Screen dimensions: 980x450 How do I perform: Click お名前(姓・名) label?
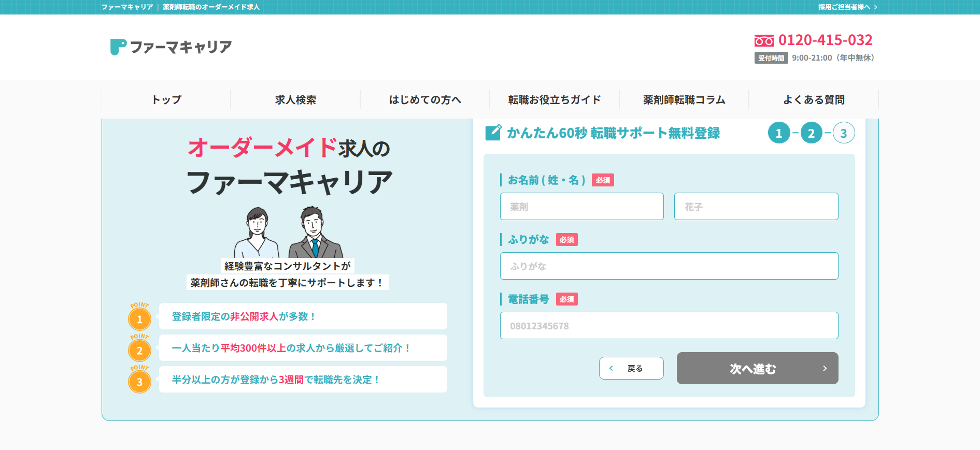547,180
